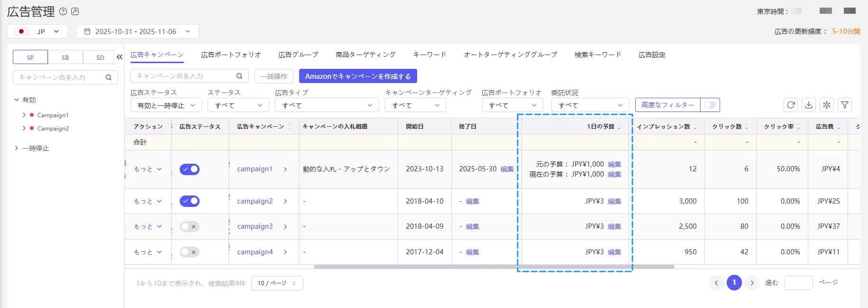Toggle off the campaign1 ad status switch

[x=190, y=169]
